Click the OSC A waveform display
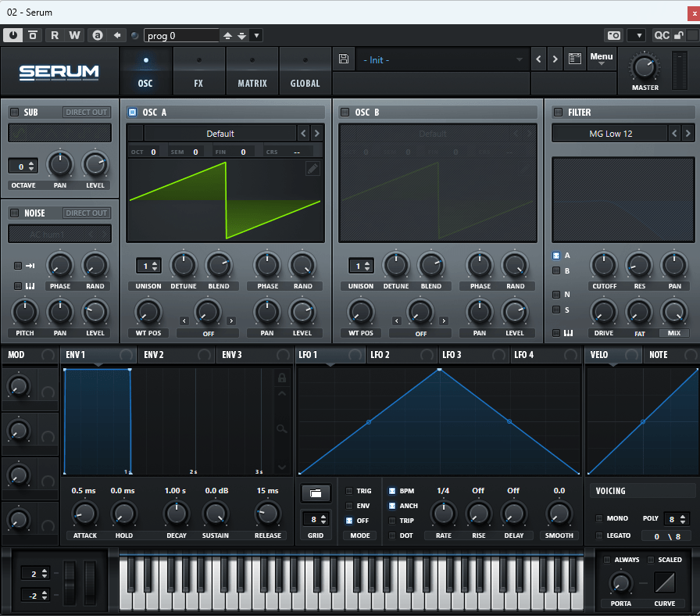The image size is (700, 616). pyautogui.click(x=225, y=201)
